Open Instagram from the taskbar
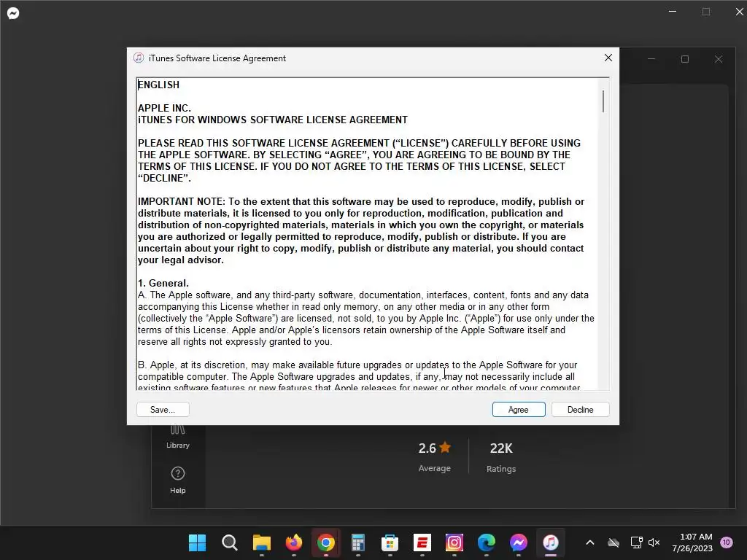747x560 pixels. coord(454,542)
